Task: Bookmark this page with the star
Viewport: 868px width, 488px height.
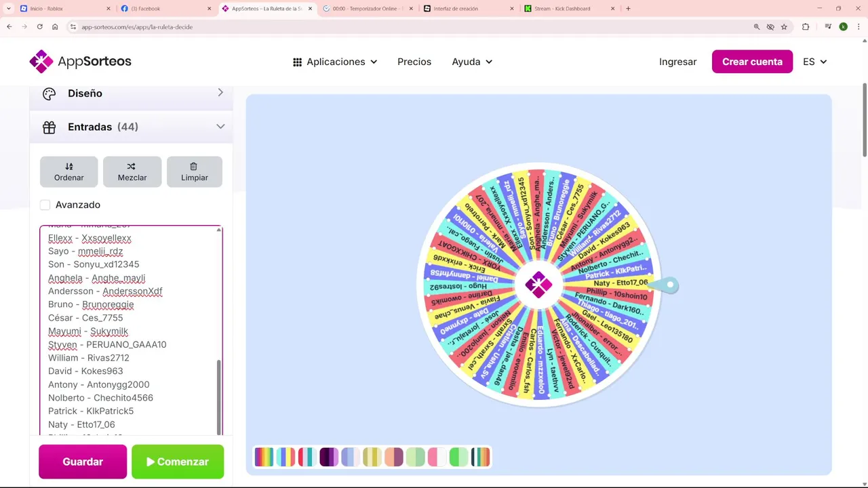Action: [x=784, y=27]
